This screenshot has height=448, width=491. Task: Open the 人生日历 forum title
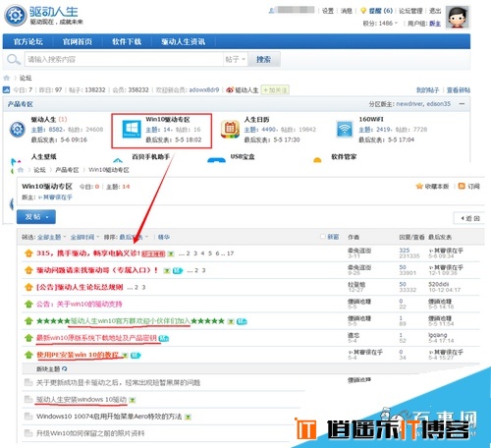[x=256, y=120]
